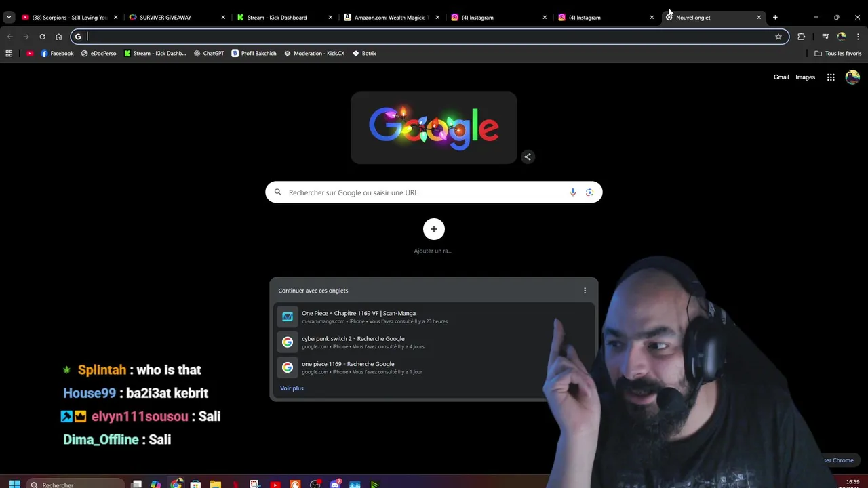Open the media controls icon in the toolbar
This screenshot has width=868, height=488.
(825, 37)
